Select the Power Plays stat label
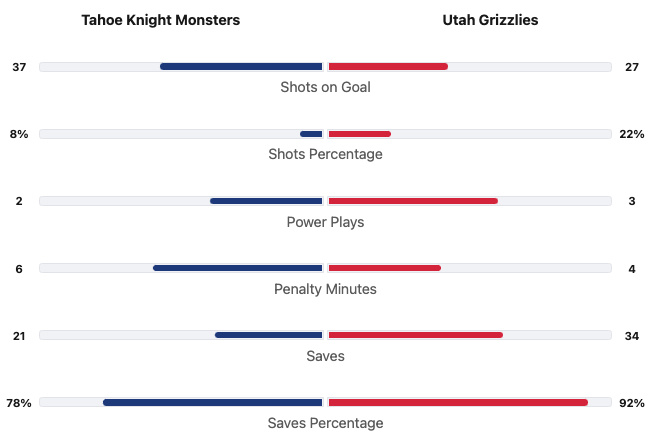The width and height of the screenshot is (656, 441). click(x=325, y=222)
